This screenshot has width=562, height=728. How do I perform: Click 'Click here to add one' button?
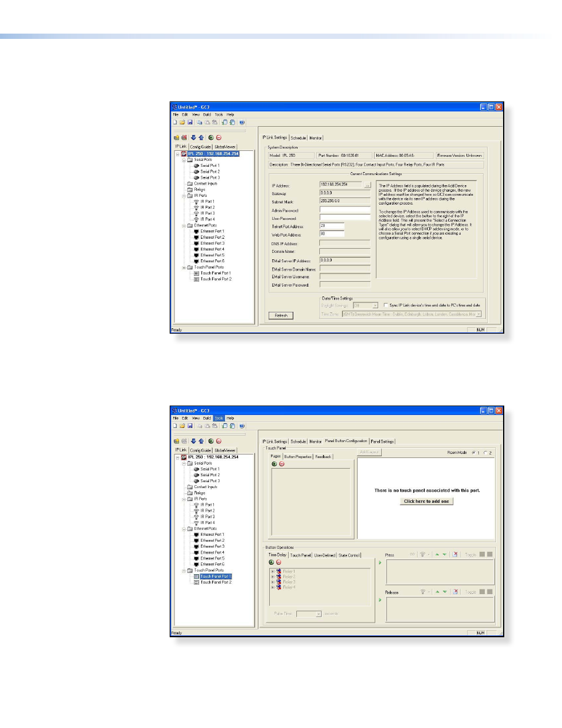[427, 501]
